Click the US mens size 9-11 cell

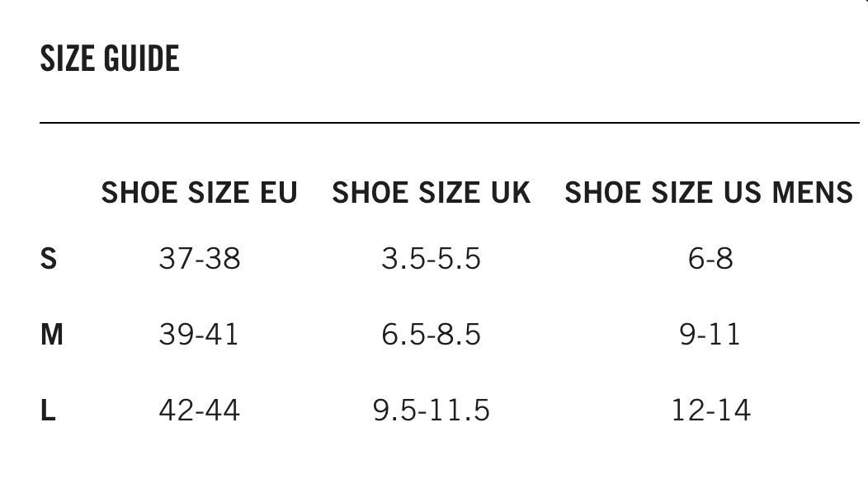pyautogui.click(x=710, y=335)
